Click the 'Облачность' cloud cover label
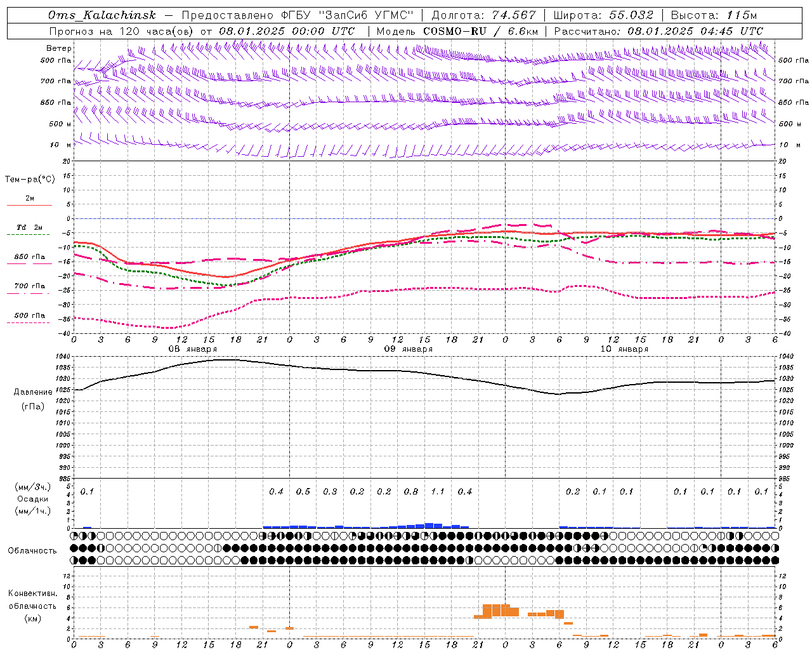The width and height of the screenshot is (812, 650). [32, 551]
